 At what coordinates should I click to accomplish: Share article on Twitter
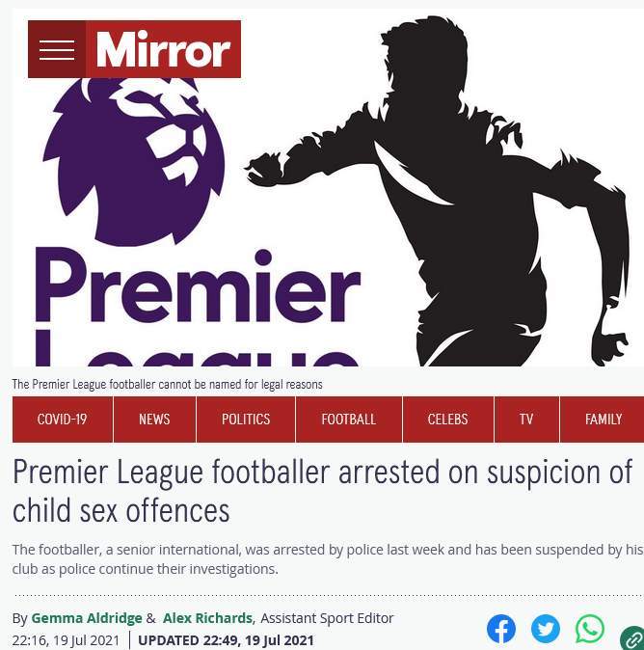(546, 629)
